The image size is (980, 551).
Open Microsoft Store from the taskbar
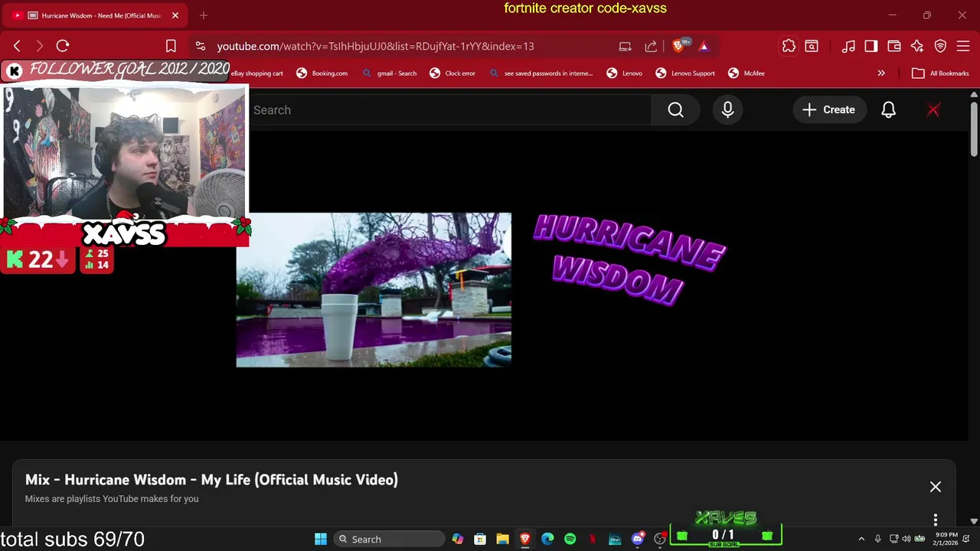[480, 540]
